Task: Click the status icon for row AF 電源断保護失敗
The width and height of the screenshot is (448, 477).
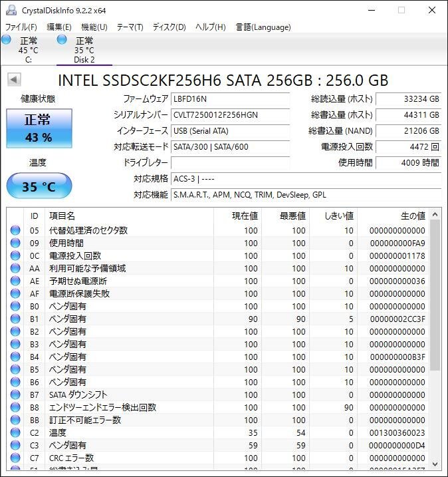Action: click(15, 293)
